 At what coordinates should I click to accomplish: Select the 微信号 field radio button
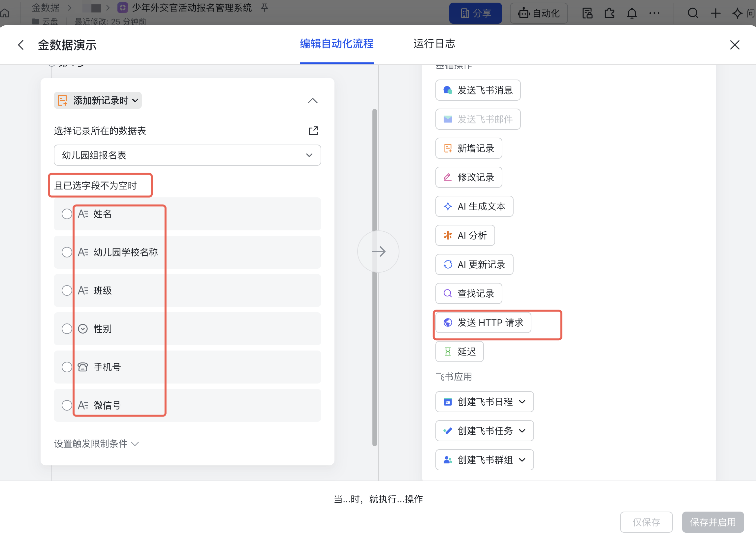pyautogui.click(x=67, y=405)
